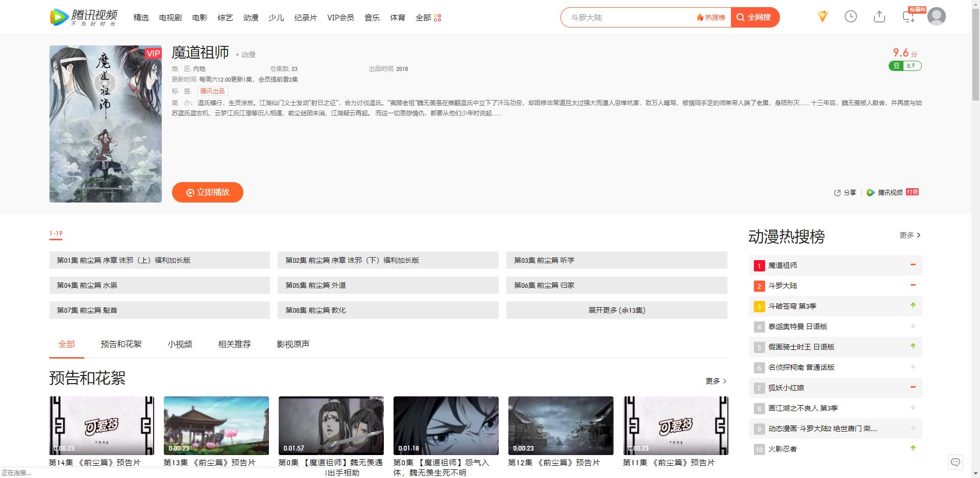Viewport: 980px width, 478px height.
Task: Open watch history clock icon
Action: 850,17
